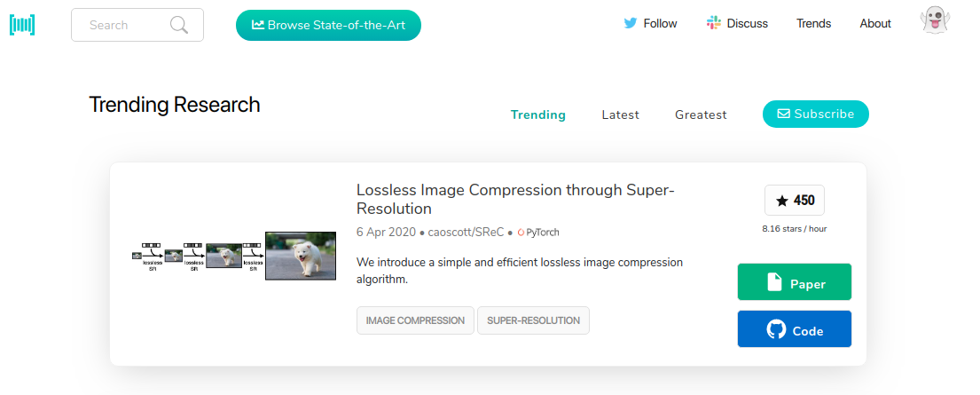Switch to the Latest tab

pos(621,115)
